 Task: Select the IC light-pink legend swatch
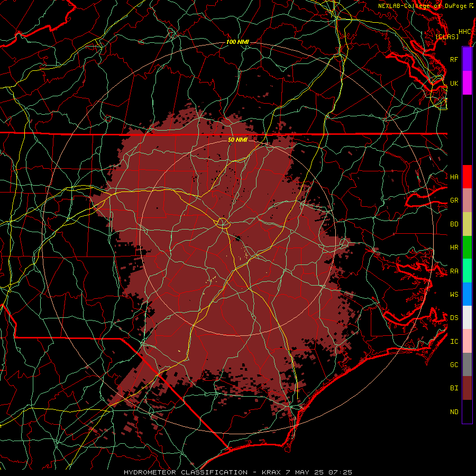pyautogui.click(x=467, y=341)
